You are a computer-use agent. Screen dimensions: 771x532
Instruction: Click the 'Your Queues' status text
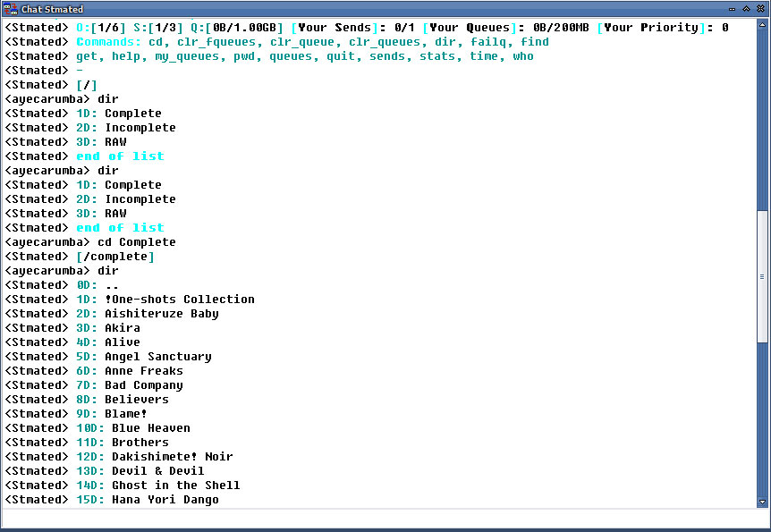coord(470,28)
